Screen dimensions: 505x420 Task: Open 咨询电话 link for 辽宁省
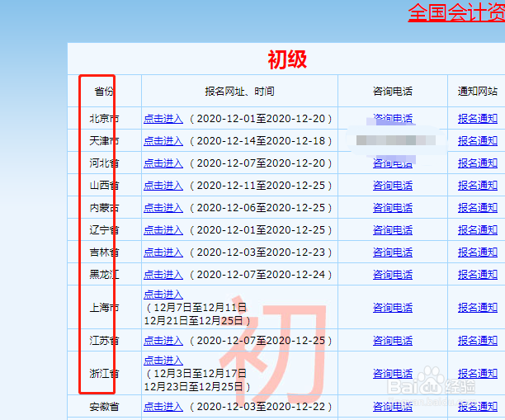(393, 230)
